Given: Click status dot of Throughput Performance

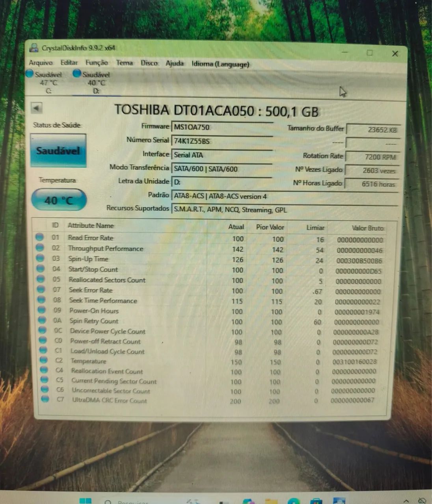Looking at the screenshot, I should pyautogui.click(x=40, y=248).
